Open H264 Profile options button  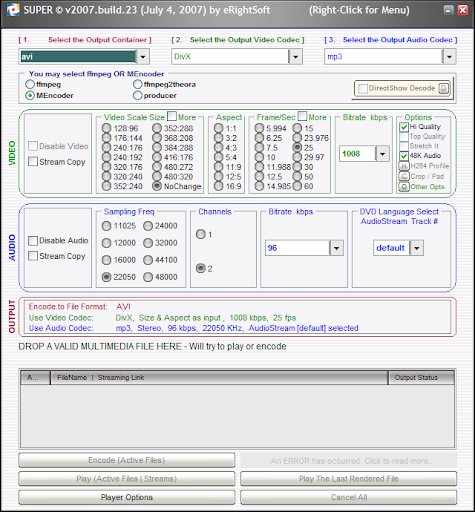(x=404, y=166)
